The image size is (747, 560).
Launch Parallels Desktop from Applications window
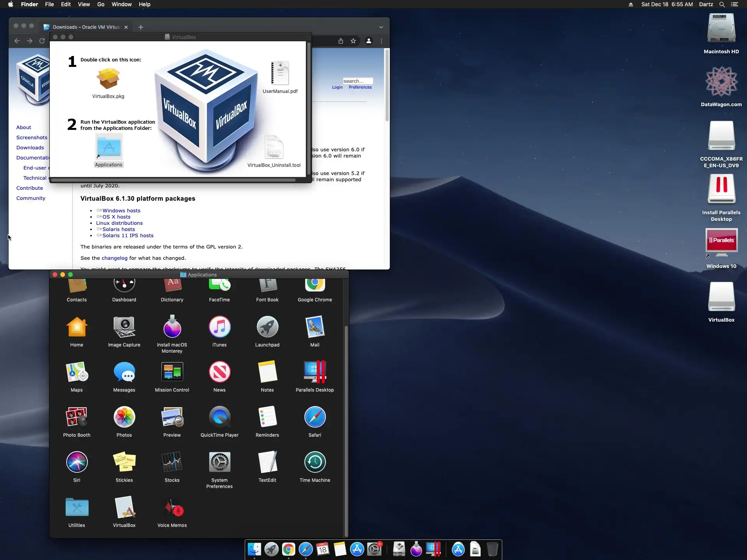(314, 372)
